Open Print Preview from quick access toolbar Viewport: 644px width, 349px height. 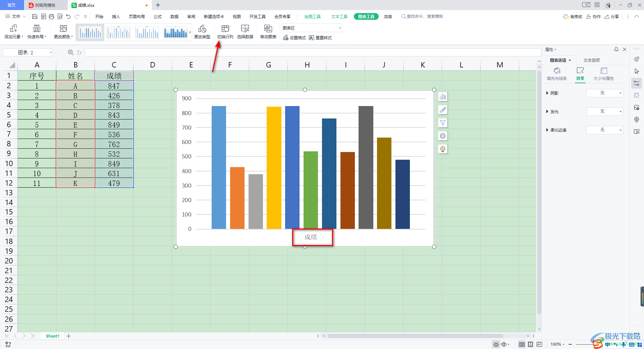60,16
